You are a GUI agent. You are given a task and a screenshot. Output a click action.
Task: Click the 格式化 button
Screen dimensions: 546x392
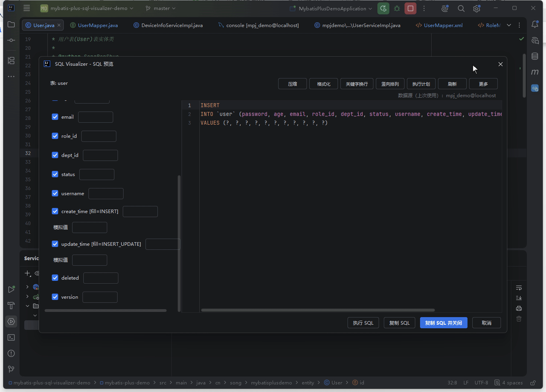pyautogui.click(x=324, y=84)
